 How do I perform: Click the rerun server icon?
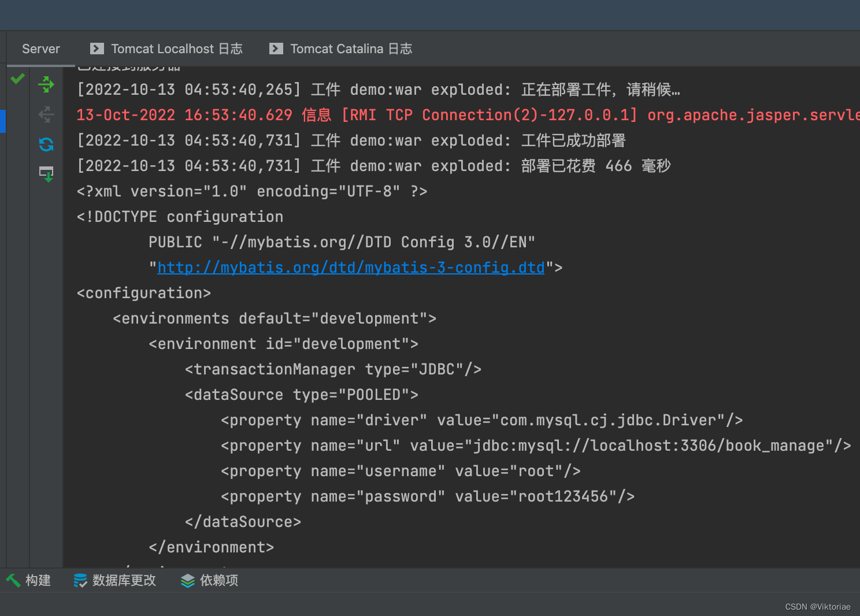point(46,84)
